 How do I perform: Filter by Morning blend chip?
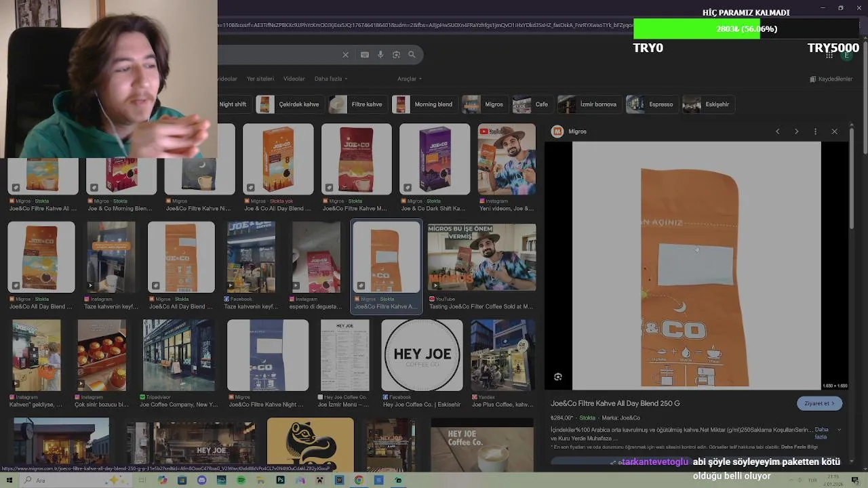[425, 104]
